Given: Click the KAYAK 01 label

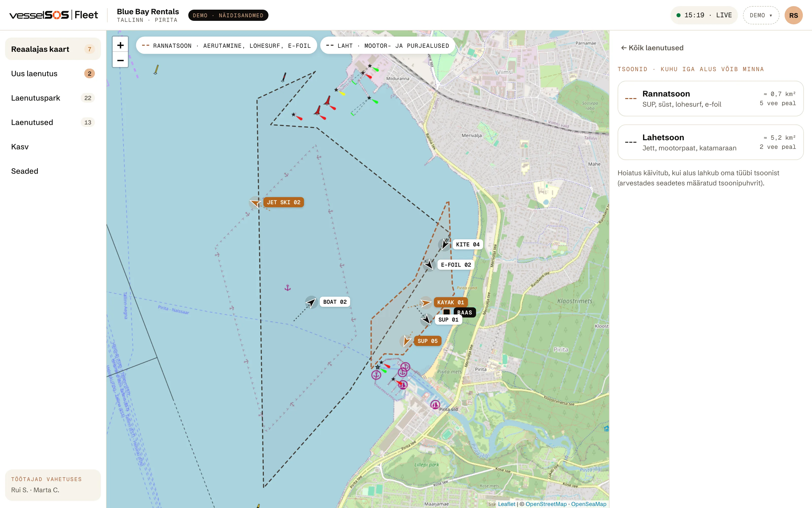Looking at the screenshot, I should (451, 302).
